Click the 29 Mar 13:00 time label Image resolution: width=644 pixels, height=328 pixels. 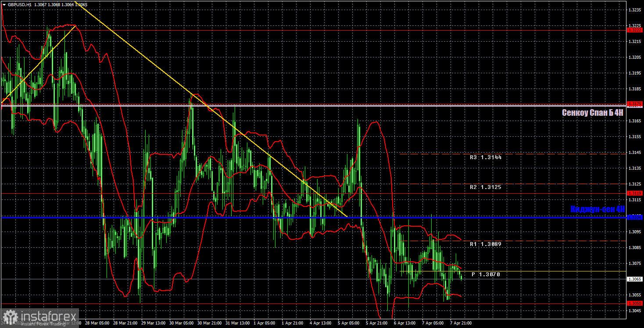[x=154, y=323]
